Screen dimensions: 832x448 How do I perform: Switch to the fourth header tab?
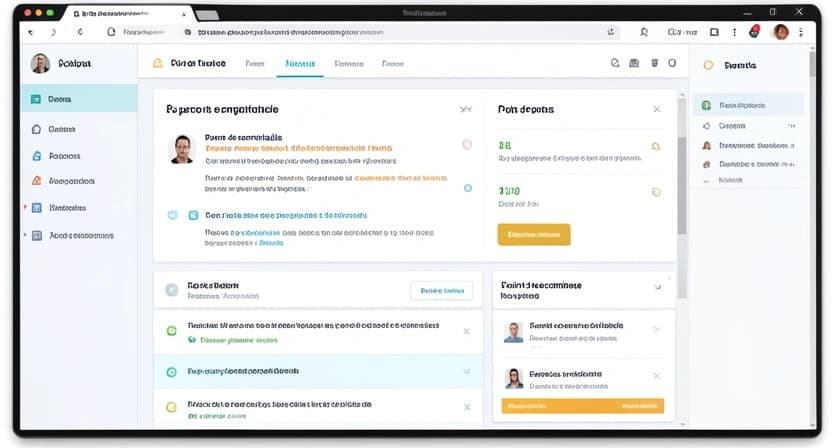(393, 64)
